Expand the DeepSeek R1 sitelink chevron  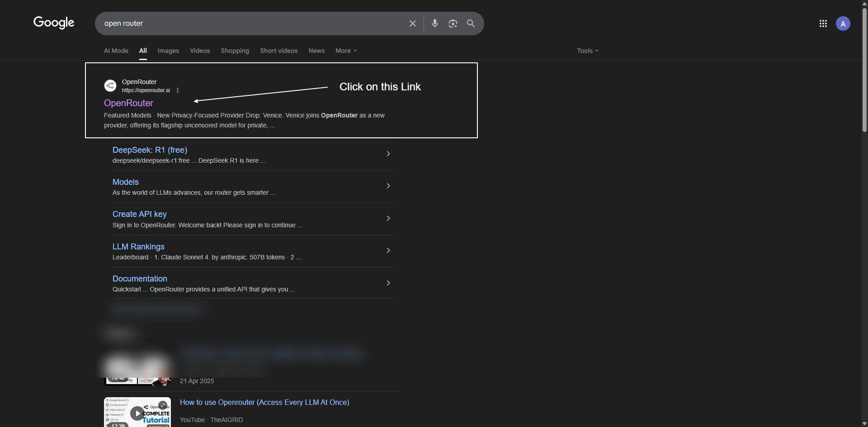coord(388,154)
